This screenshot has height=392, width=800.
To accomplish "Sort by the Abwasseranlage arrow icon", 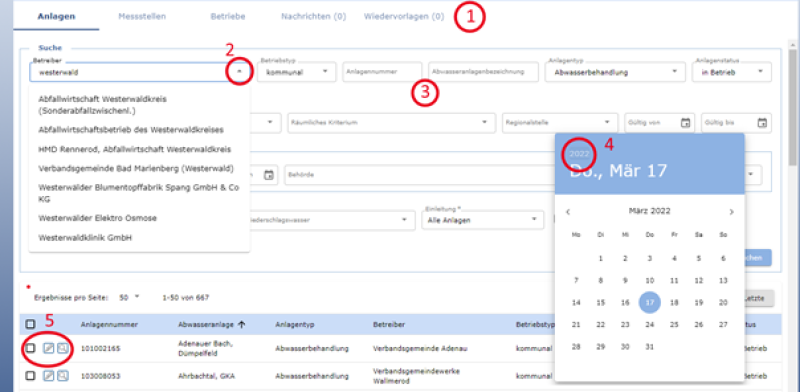I will pos(242,325).
